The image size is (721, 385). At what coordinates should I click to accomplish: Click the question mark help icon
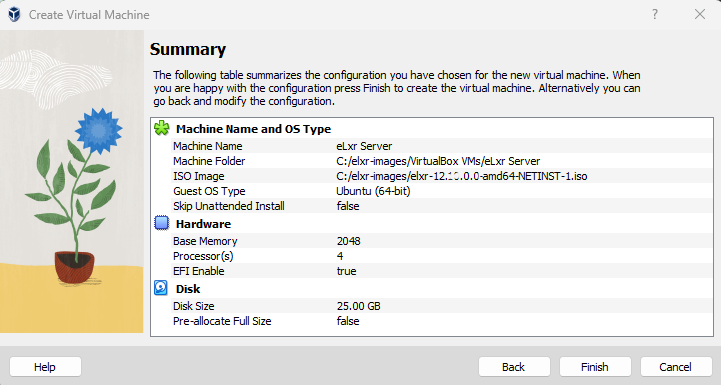tap(655, 14)
